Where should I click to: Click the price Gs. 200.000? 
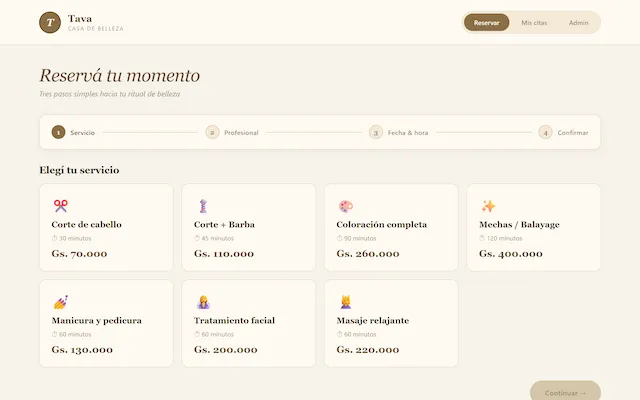226,349
